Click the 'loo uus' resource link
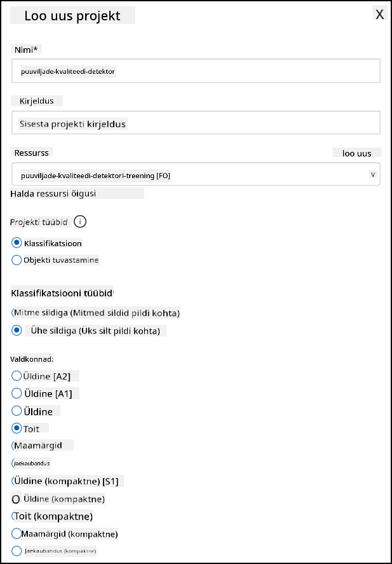The height and width of the screenshot is (564, 392). pyautogui.click(x=357, y=153)
